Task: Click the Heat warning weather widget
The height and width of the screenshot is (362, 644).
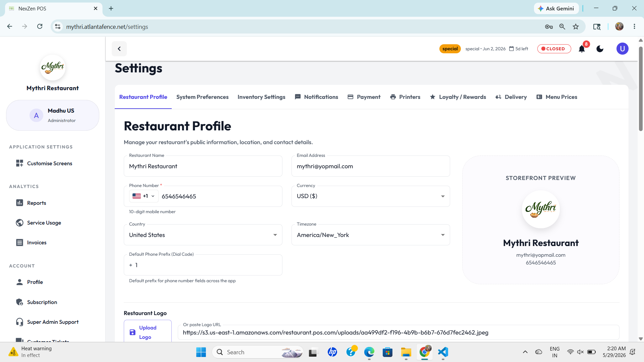Action: (x=31, y=352)
